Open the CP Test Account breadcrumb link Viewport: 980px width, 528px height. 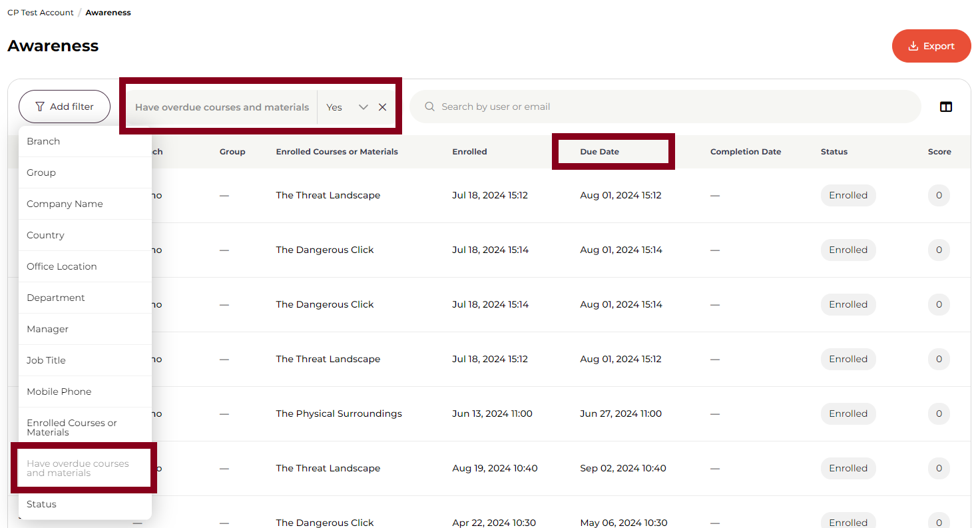(x=39, y=12)
